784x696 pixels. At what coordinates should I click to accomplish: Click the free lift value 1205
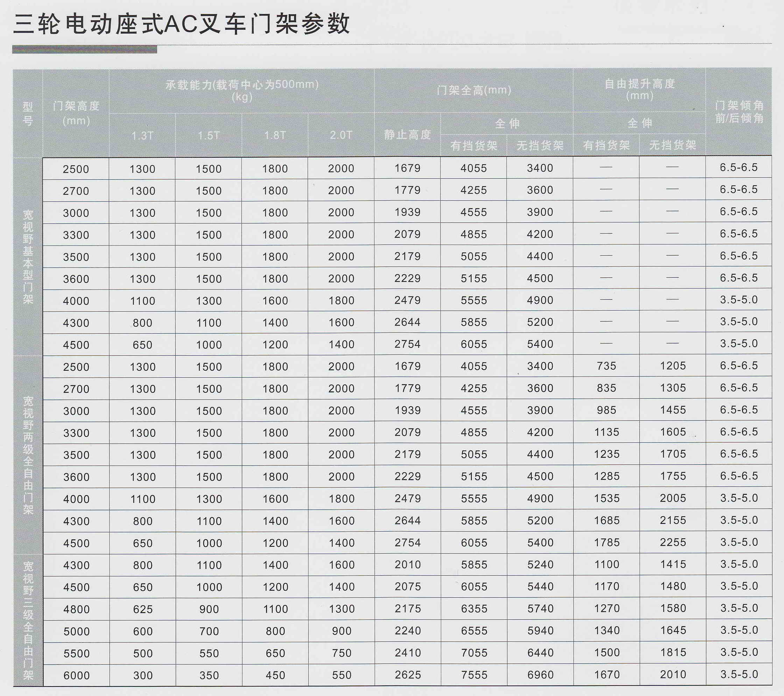[x=673, y=365]
